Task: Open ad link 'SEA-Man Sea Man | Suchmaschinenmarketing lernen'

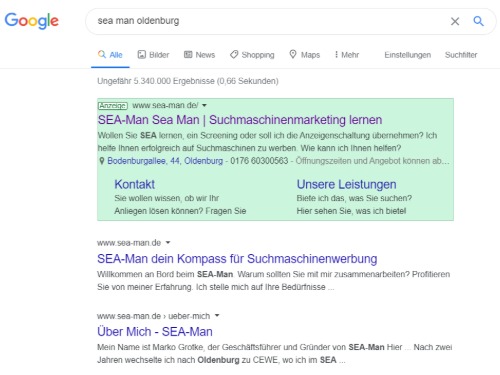Action: pos(240,120)
